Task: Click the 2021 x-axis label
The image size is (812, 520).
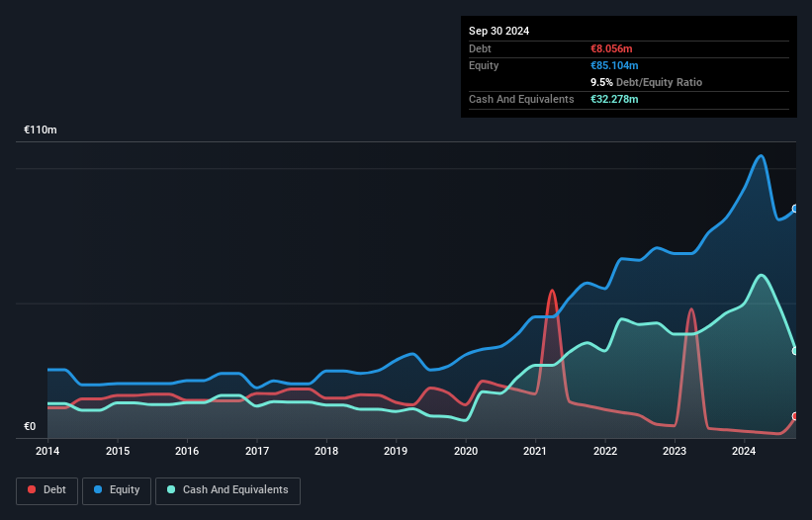Action: click(535, 452)
